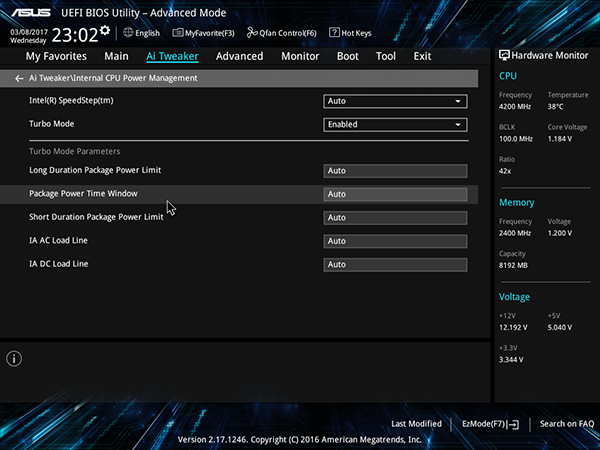Select the Intel(R) SpeedStep(tm) label
600x450 pixels.
point(71,101)
